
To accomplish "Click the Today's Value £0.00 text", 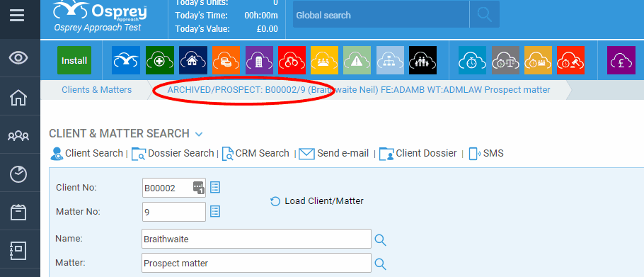I will pos(226,29).
